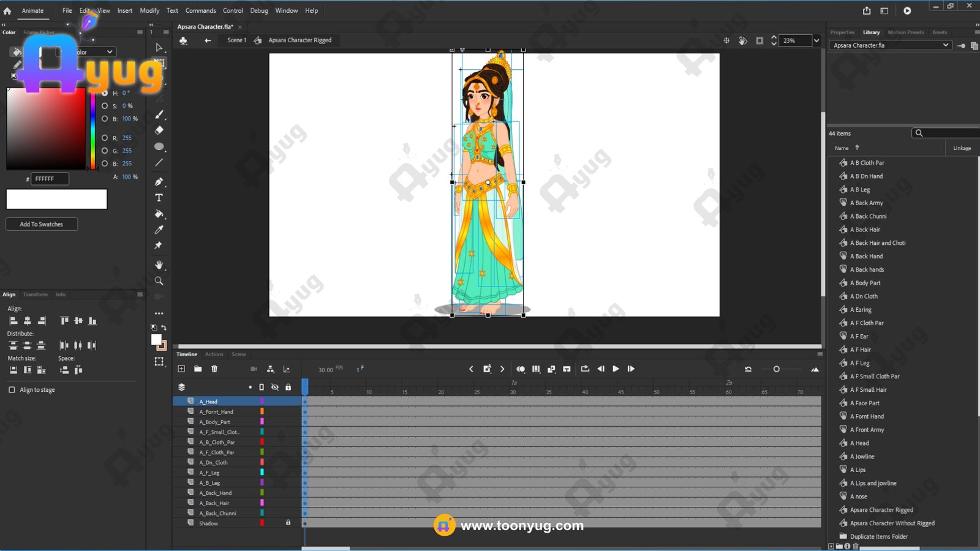
Task: Select the Selection arrow tool
Action: tap(159, 47)
